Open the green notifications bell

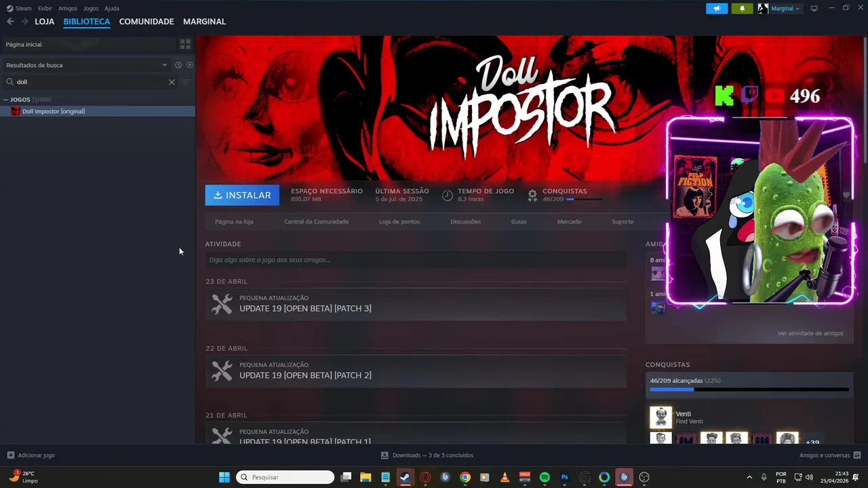[742, 8]
